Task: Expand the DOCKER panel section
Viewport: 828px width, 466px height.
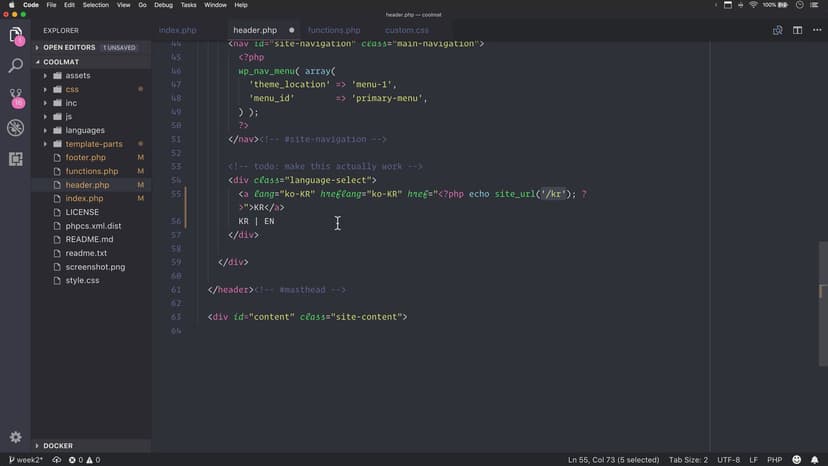Action: pyautogui.click(x=58, y=446)
